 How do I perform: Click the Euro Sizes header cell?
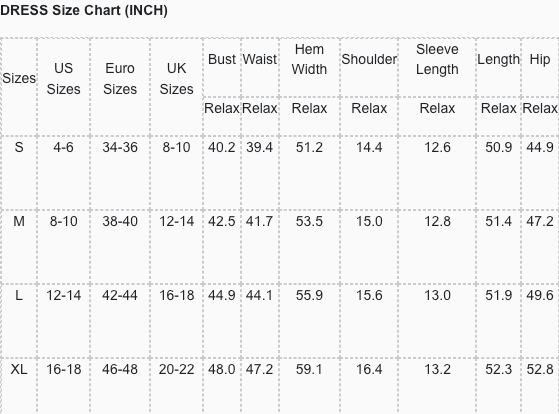pos(120,78)
